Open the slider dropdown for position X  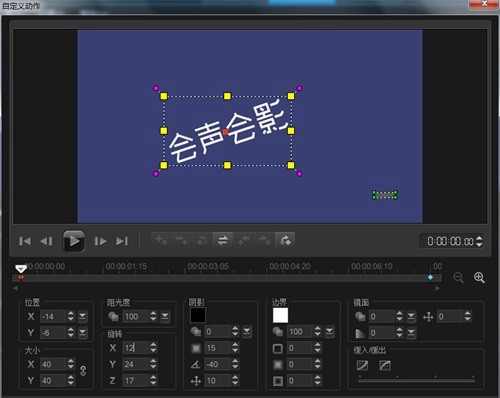click(82, 316)
